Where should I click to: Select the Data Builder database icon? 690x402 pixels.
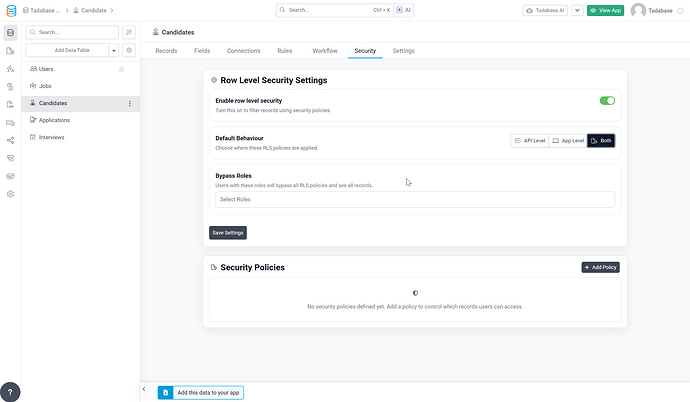point(11,33)
